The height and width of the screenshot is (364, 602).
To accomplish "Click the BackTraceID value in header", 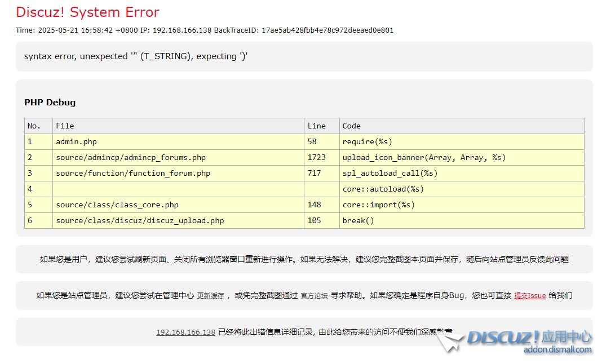I will (327, 30).
